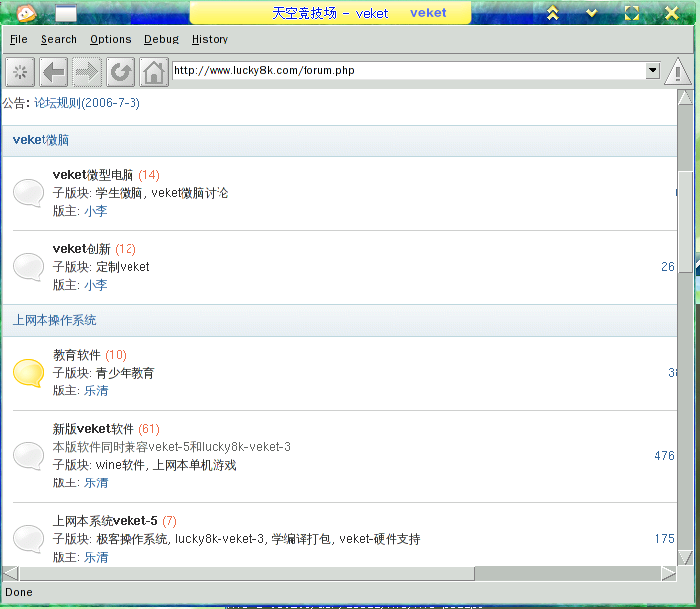Open 小李 moderator link under veket创新
The width and height of the screenshot is (700, 609).
(x=96, y=285)
